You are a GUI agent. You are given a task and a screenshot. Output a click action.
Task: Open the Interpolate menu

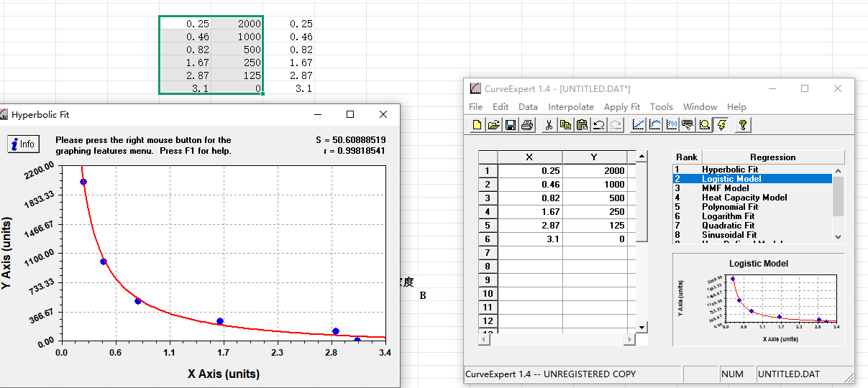(571, 106)
